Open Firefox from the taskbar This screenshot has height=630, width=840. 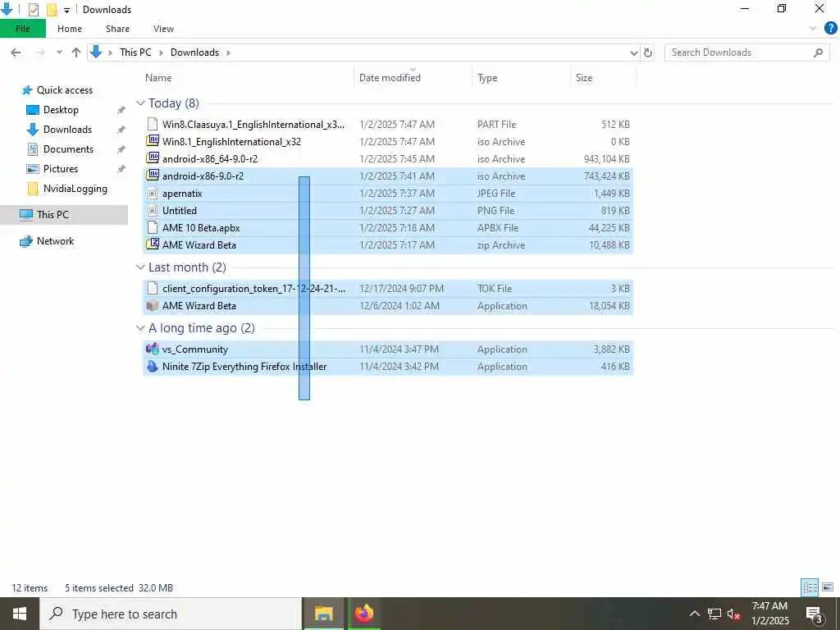pyautogui.click(x=363, y=614)
